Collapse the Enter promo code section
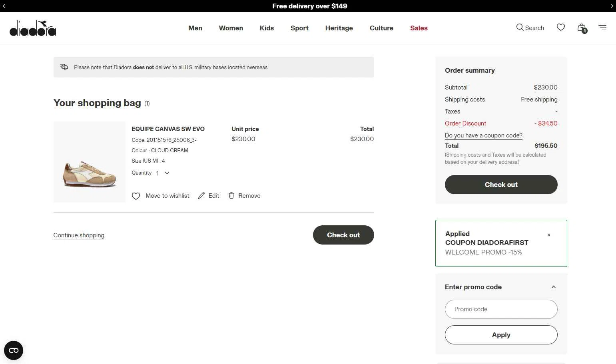Screen dimensions: 616x364 tap(554, 287)
